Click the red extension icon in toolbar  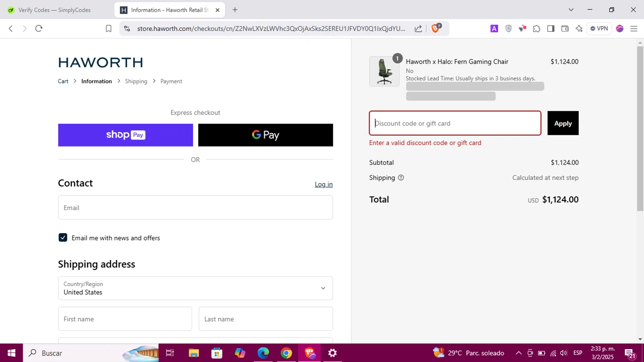[x=522, y=28]
